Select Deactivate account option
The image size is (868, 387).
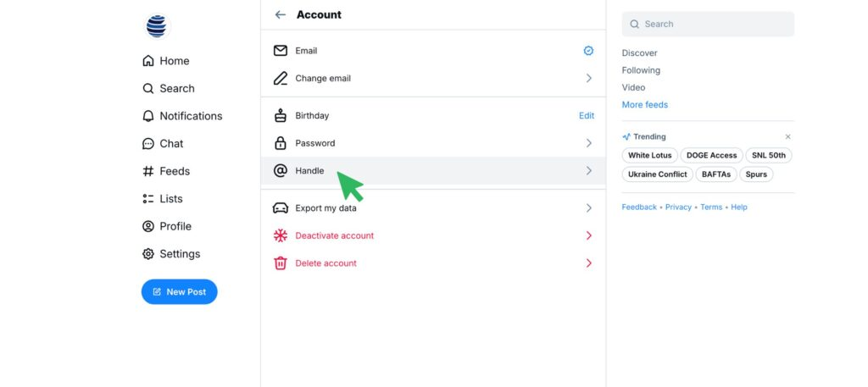click(334, 235)
